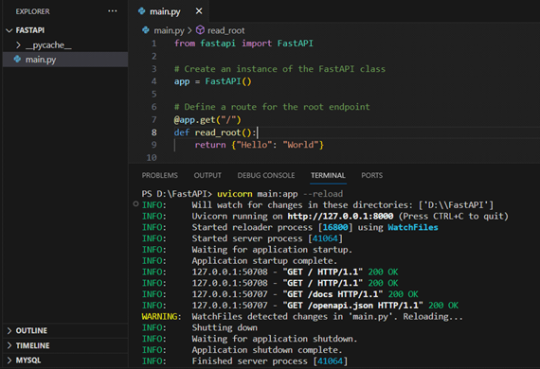Click terminal command decoration circle beside first INFO
The width and height of the screenshot is (540, 369).
coord(136,204)
